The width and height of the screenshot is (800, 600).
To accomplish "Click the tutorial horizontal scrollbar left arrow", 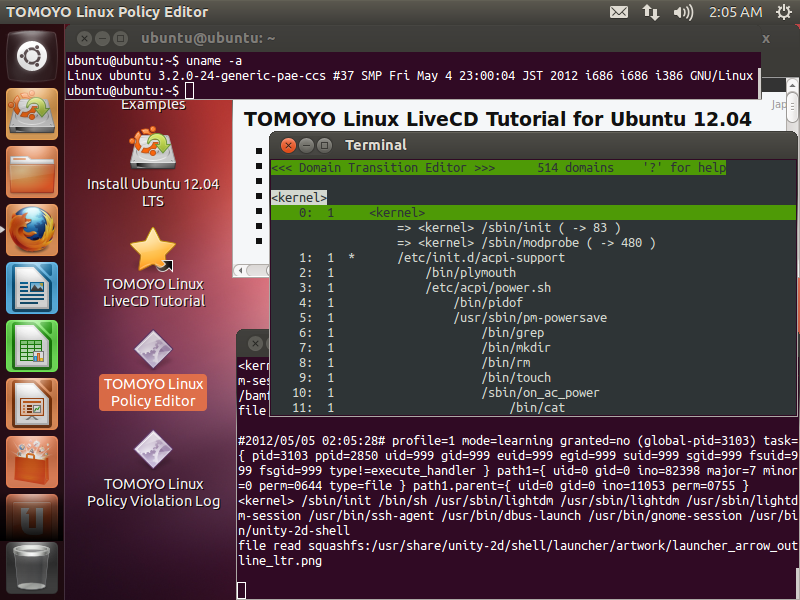I will (x=240, y=270).
